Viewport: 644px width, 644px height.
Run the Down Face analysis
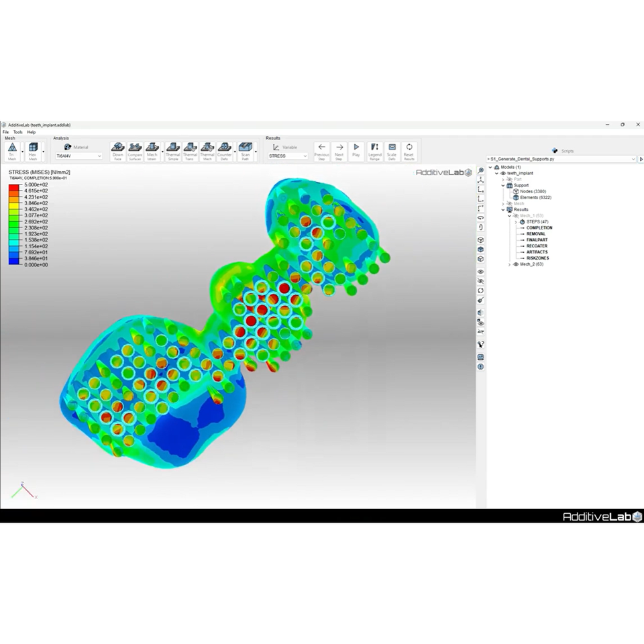pyautogui.click(x=118, y=151)
